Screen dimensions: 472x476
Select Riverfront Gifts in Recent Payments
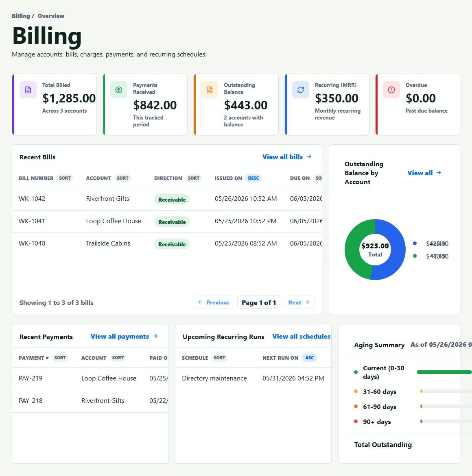tap(103, 401)
